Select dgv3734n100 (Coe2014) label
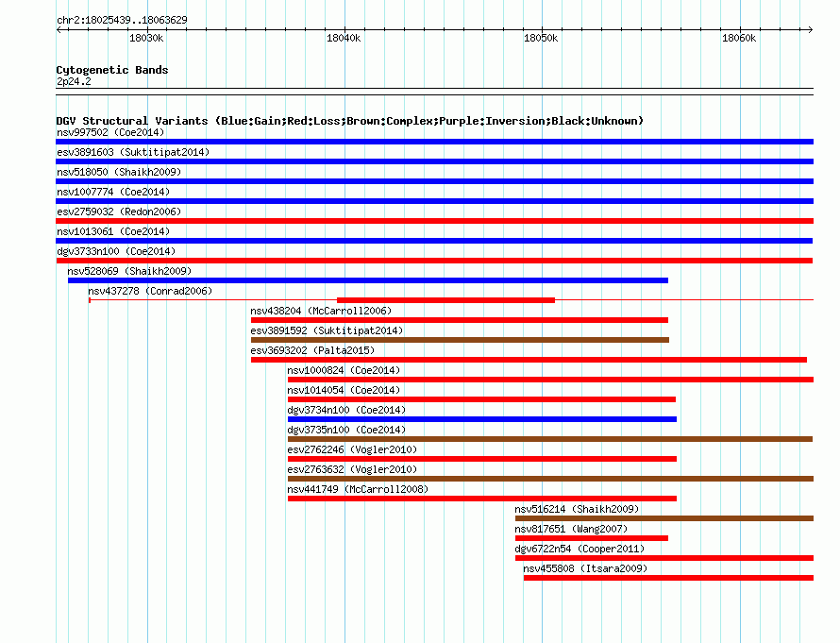The image size is (840, 643). (x=346, y=410)
